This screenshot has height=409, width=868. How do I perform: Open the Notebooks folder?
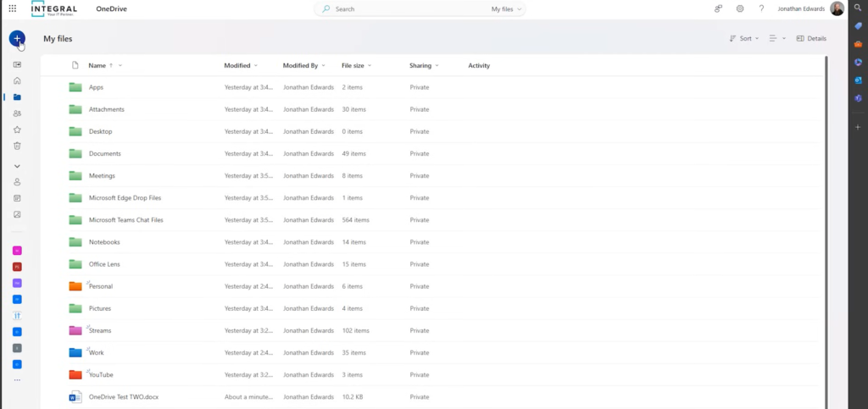click(x=104, y=242)
